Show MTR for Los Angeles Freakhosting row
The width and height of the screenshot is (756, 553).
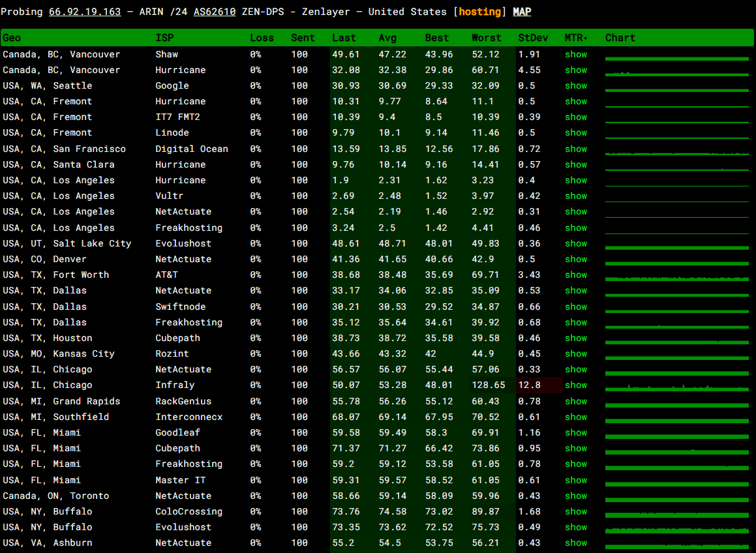tap(576, 228)
